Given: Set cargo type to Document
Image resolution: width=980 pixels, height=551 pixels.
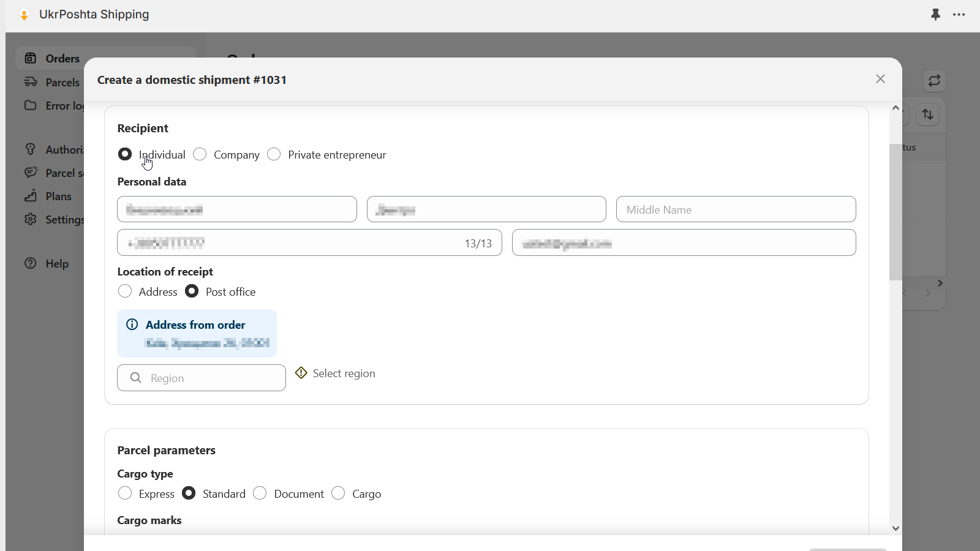Looking at the screenshot, I should click(260, 493).
